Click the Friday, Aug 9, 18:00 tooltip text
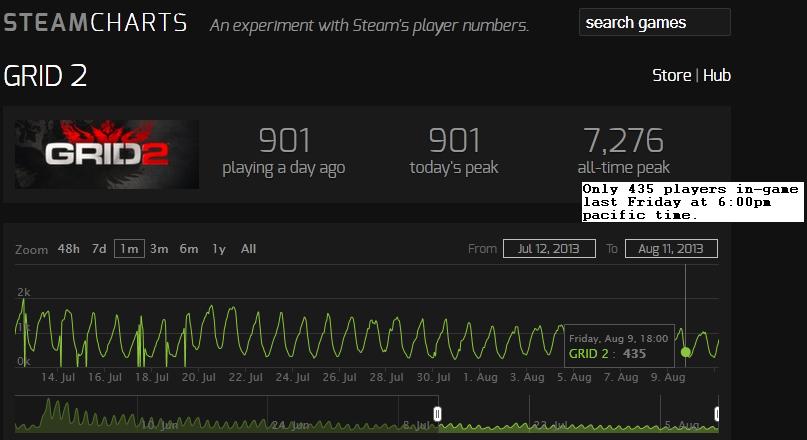807x440 pixels. coord(619,339)
